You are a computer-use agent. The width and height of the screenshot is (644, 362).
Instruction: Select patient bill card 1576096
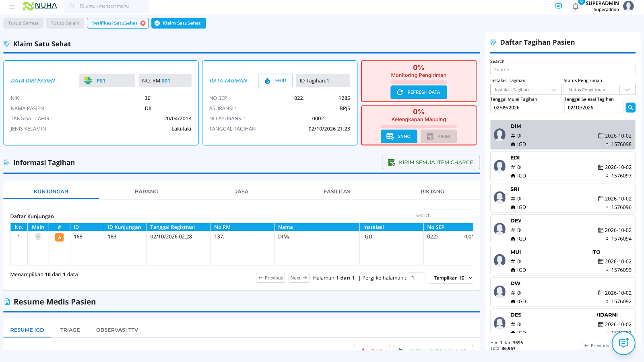563,198
